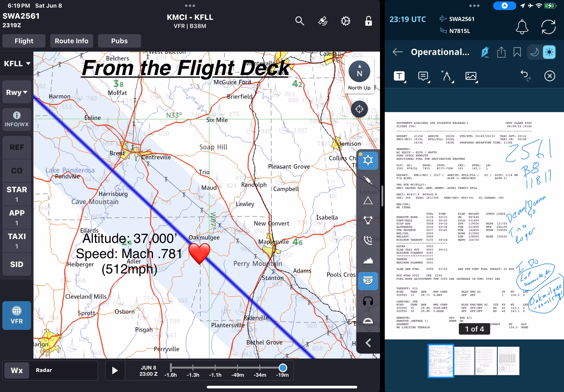
Task: Tap the SWA2561 flight number in right header
Action: click(x=462, y=19)
